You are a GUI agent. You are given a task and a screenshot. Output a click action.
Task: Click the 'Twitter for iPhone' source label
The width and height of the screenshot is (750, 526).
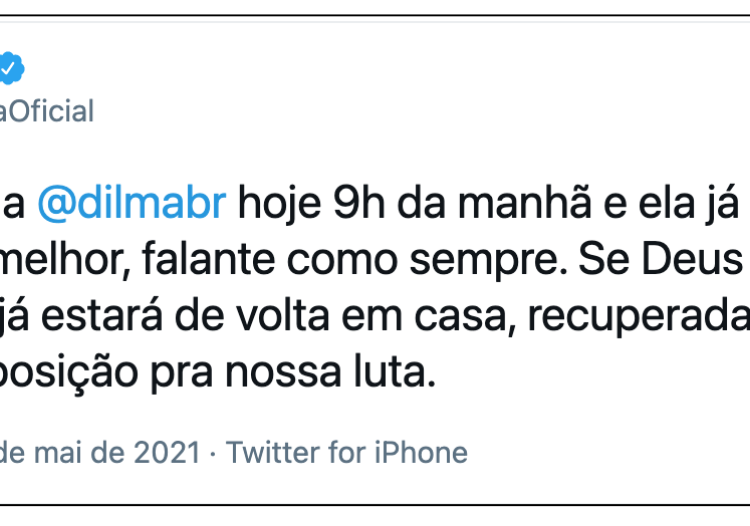pyautogui.click(x=347, y=452)
